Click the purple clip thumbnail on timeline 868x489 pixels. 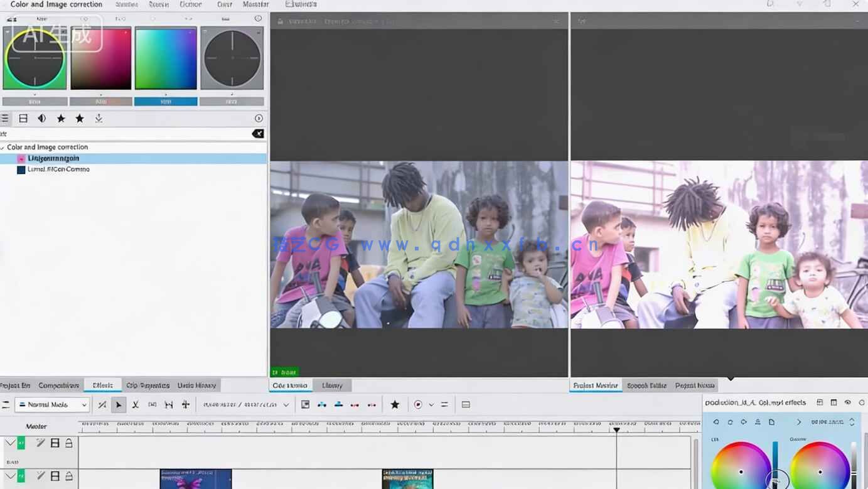(196, 479)
